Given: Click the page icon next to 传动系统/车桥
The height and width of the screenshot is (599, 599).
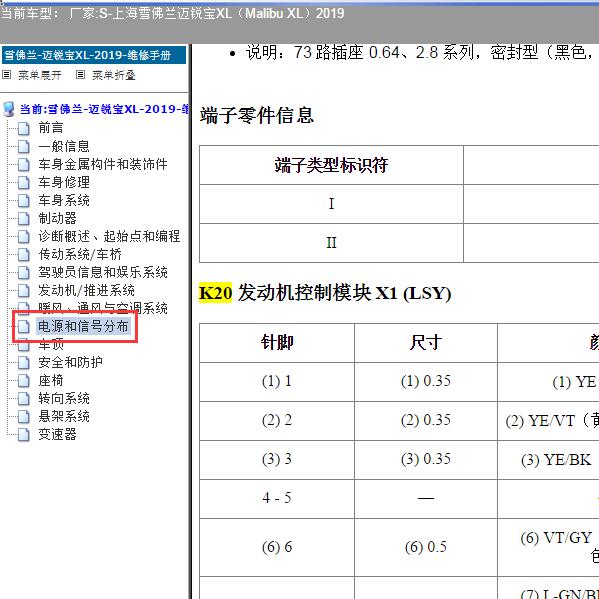Looking at the screenshot, I should click(24, 254).
